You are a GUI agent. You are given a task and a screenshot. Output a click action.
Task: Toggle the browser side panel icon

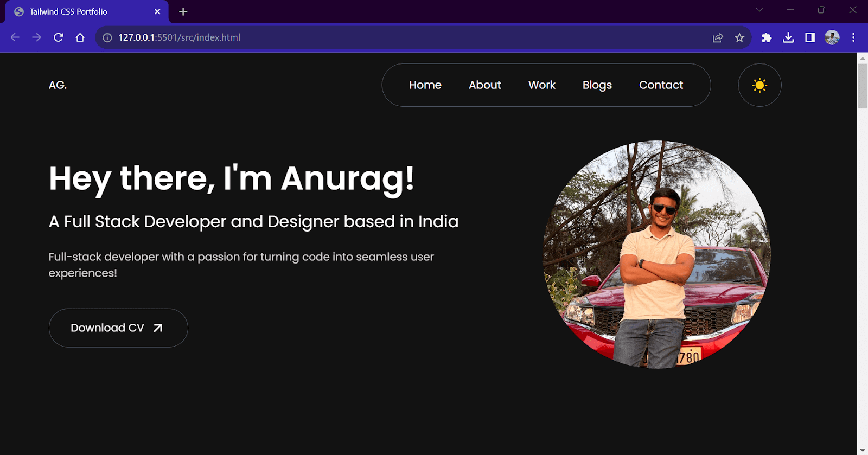pyautogui.click(x=810, y=37)
